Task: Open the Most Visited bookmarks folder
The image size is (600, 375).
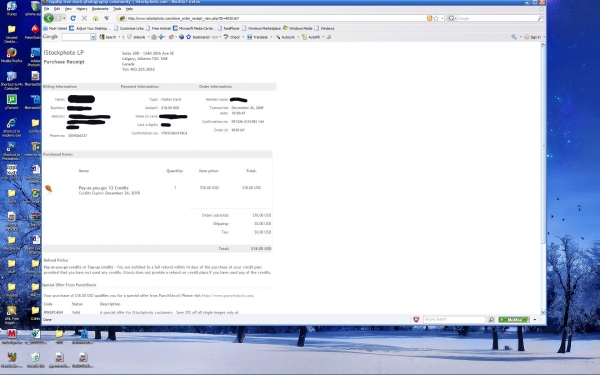Action: [x=55, y=28]
